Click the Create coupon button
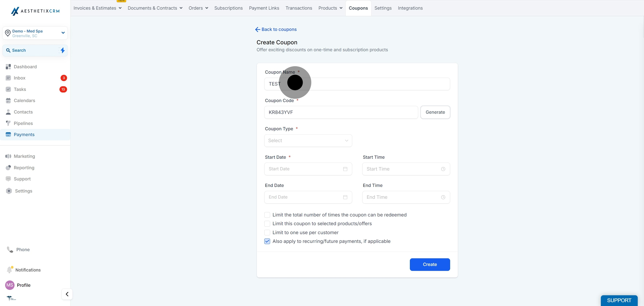The height and width of the screenshot is (306, 644). tap(430, 264)
